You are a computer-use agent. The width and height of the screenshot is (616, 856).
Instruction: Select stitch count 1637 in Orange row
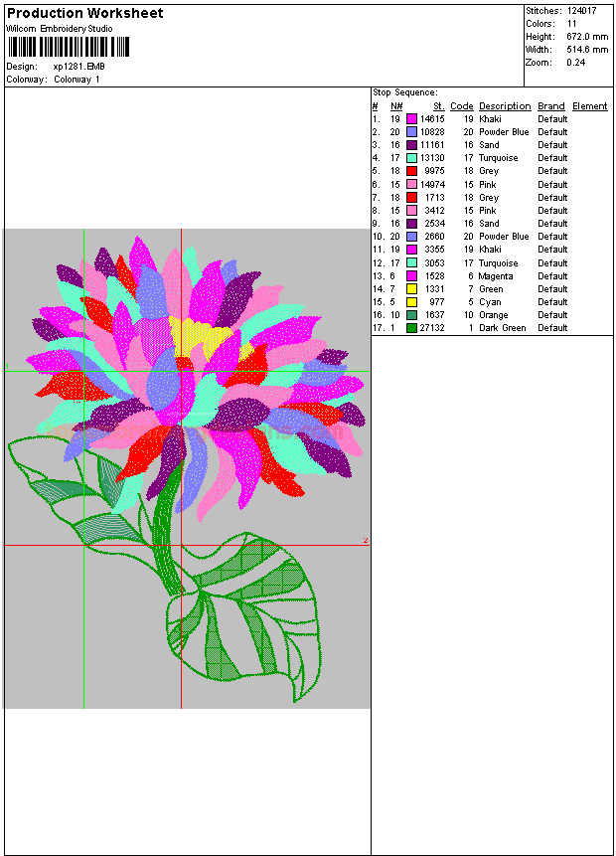tap(435, 315)
